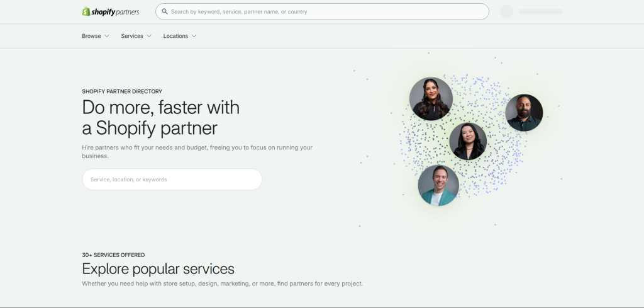This screenshot has height=308, width=644.
Task: Select the woman with long curly hair photo
Action: pos(431,99)
